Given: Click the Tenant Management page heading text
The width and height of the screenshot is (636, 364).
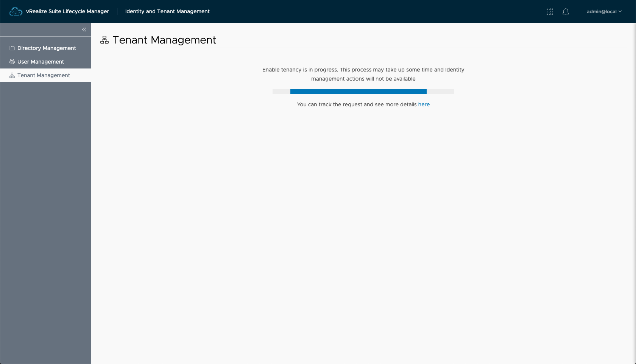Looking at the screenshot, I should pyautogui.click(x=164, y=40).
